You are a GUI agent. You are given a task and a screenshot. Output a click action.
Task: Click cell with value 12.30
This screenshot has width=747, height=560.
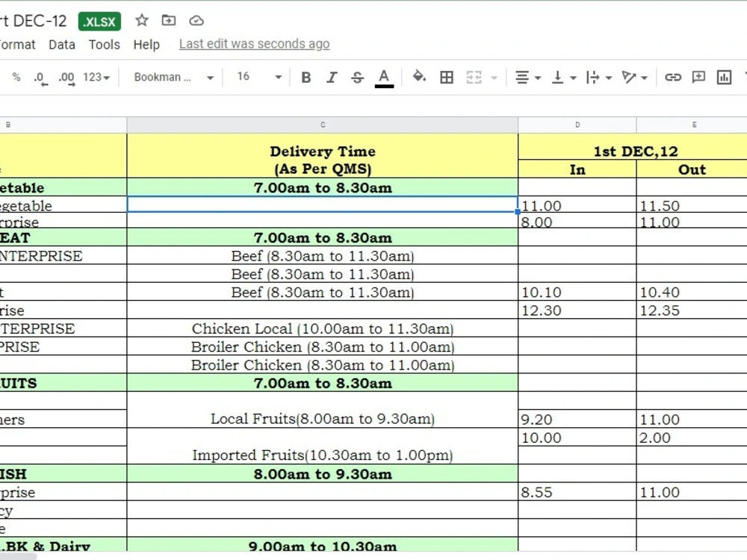[577, 310]
